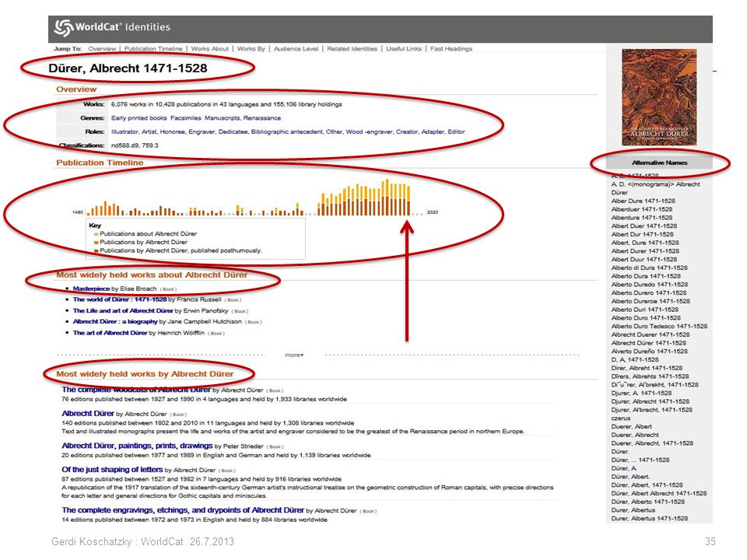Click the timeline end year label '2020'
This screenshot has width=747, height=560.
pyautogui.click(x=433, y=212)
